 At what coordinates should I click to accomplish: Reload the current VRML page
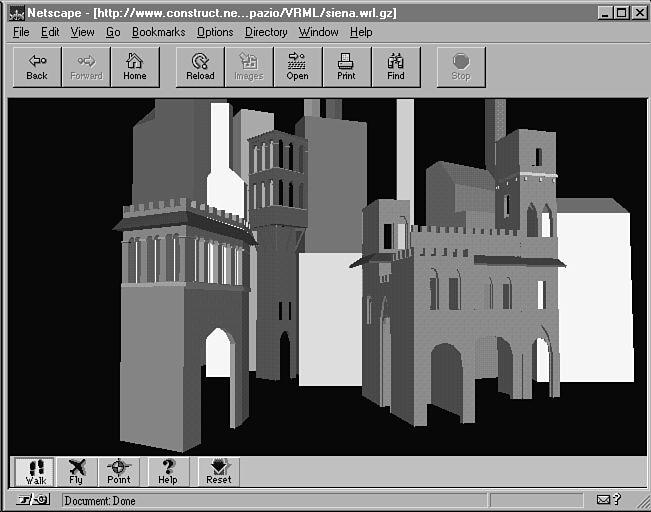[x=200, y=67]
